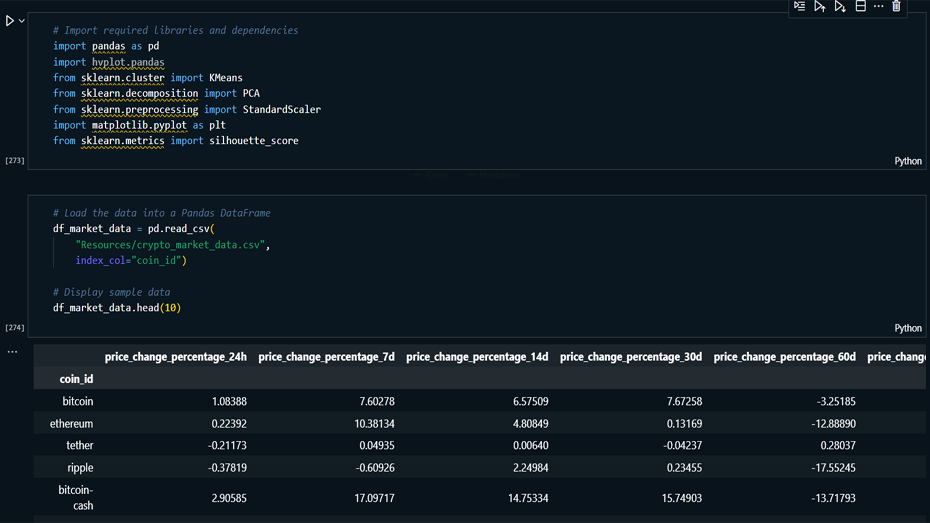Click the Run by Line icon
The height and width of the screenshot is (523, 930).
[x=800, y=6]
